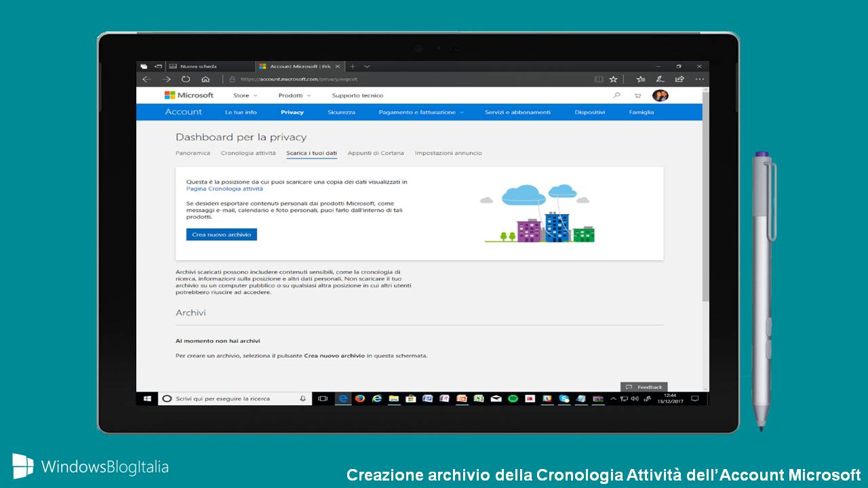Switch to Impostazioni annuncio tab
Screen dimensions: 868x488
click(448, 153)
